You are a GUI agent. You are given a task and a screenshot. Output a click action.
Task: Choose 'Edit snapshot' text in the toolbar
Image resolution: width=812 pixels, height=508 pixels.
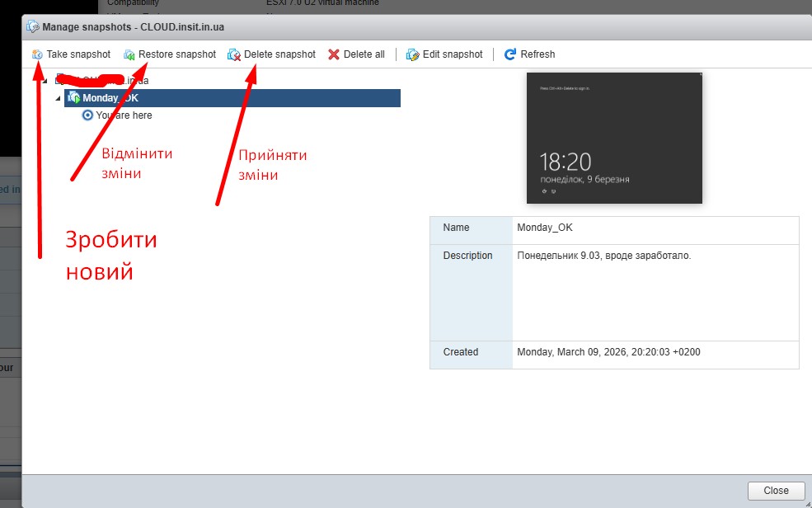[453, 54]
